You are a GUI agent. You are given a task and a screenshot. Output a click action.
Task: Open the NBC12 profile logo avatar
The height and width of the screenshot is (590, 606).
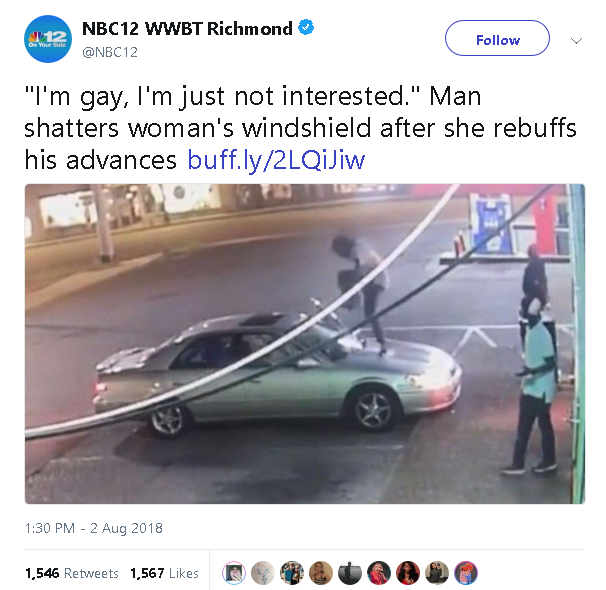48,39
